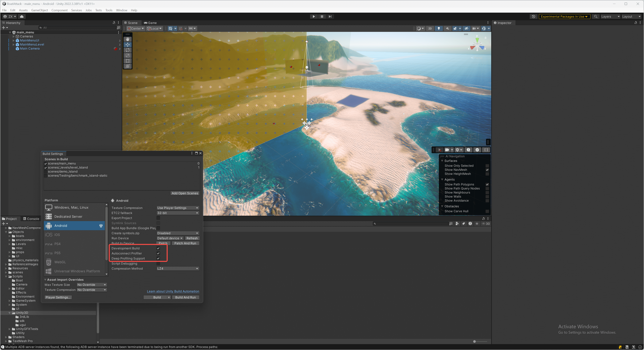Toggle 2D view mode
The image size is (644, 350).
click(x=430, y=28)
